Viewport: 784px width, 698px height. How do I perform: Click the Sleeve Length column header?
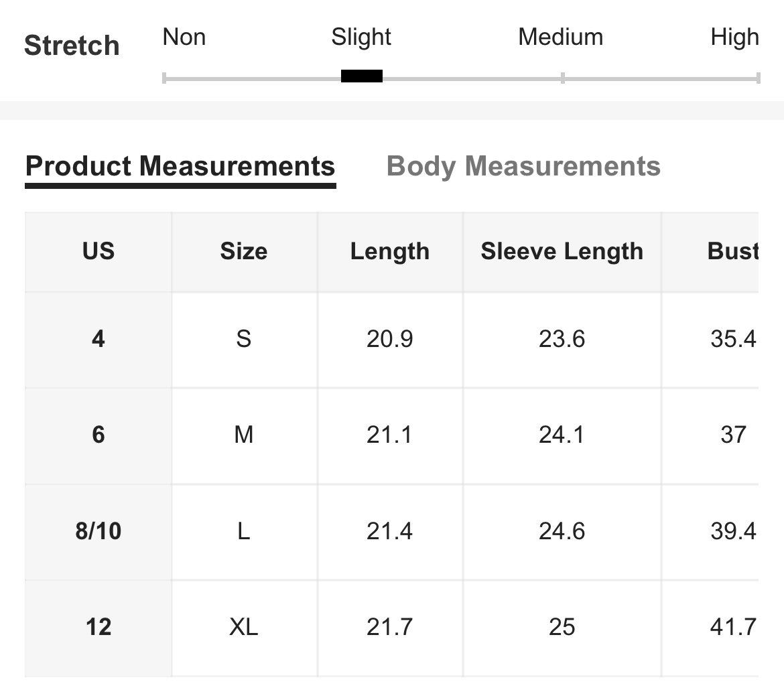tap(562, 251)
